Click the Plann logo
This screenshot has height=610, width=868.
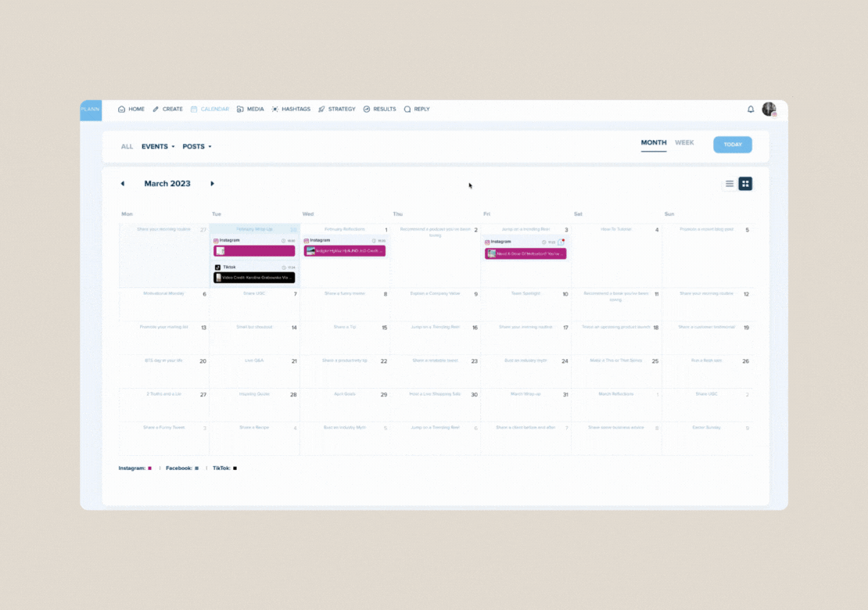91,109
